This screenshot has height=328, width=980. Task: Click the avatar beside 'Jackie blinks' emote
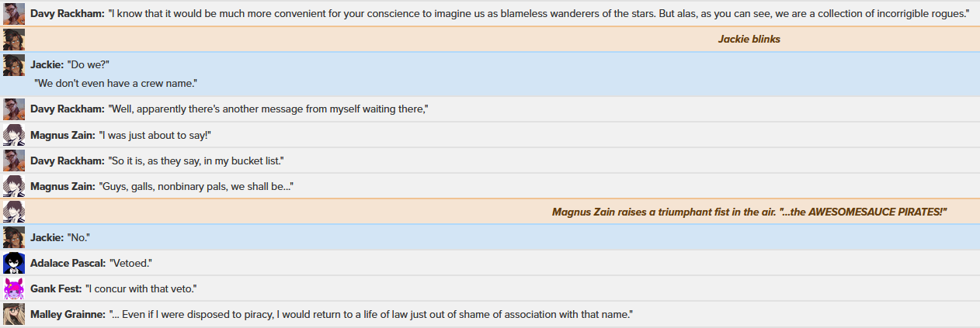14,40
